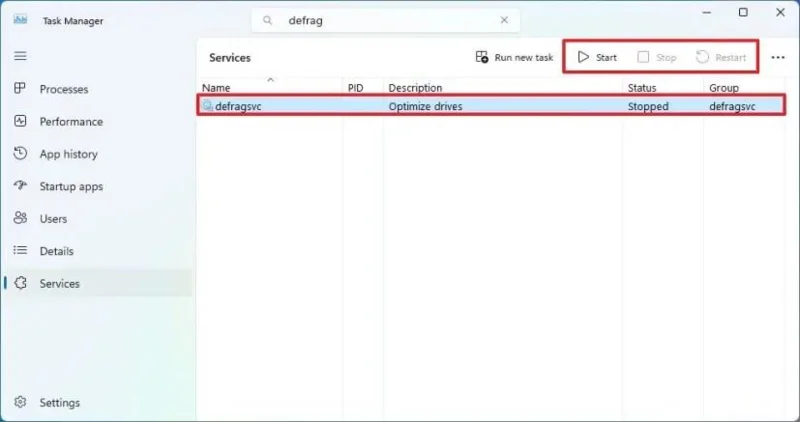Click the Stop service button
The height and width of the screenshot is (422, 800).
pyautogui.click(x=657, y=58)
